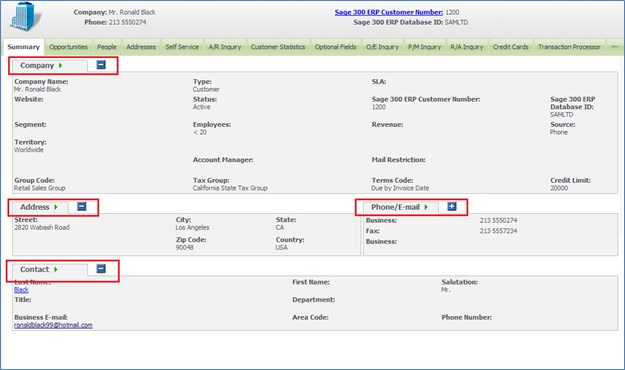Go to the Addresses tab
This screenshot has height=370, width=625.
[x=141, y=47]
